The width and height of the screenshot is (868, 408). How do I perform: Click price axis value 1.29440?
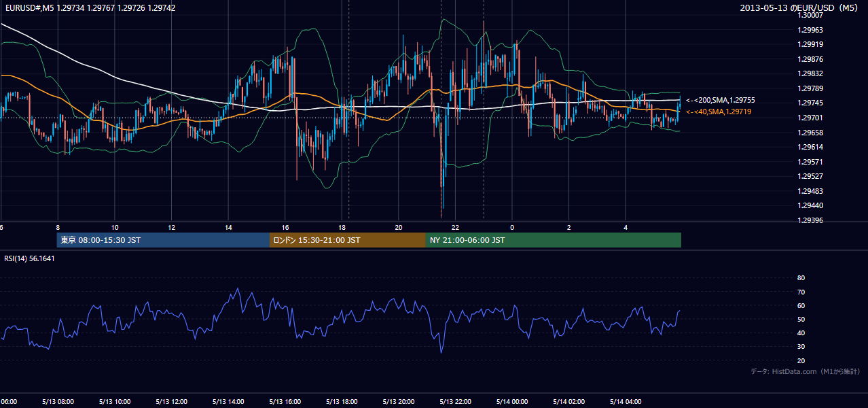pos(810,205)
